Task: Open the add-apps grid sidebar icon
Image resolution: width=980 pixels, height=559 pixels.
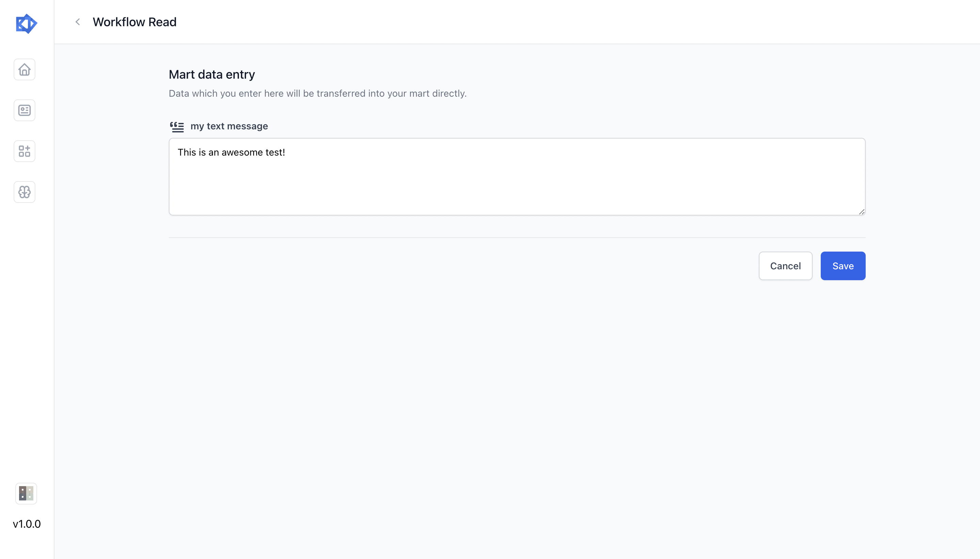Action: pos(24,151)
